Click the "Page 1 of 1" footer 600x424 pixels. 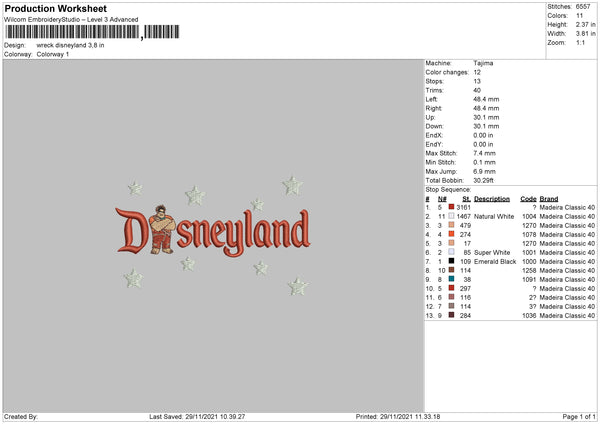pyautogui.click(x=579, y=417)
